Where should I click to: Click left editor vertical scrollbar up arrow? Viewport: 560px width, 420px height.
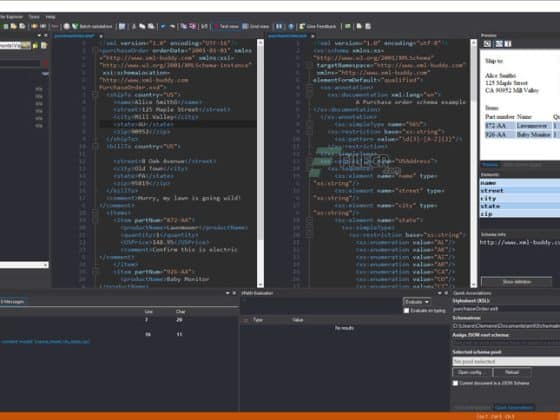tap(260, 42)
